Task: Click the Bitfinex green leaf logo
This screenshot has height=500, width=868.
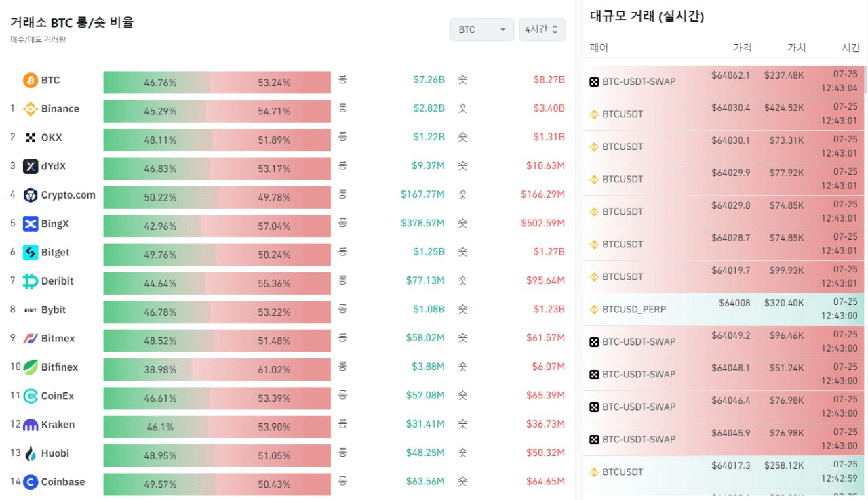Action: [31, 367]
